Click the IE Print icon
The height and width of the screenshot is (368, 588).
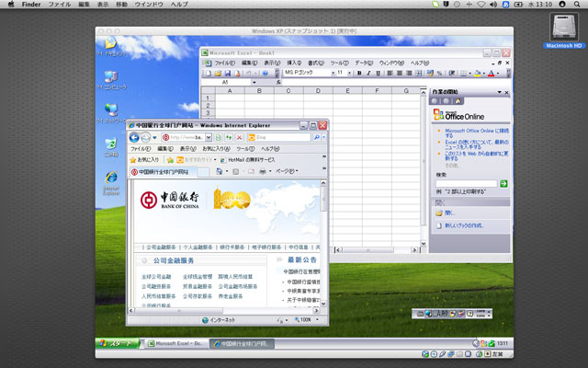[x=263, y=172]
